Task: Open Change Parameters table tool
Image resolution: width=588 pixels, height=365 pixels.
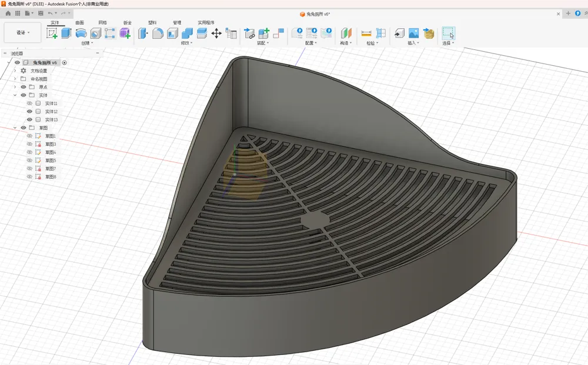Action: (231, 34)
